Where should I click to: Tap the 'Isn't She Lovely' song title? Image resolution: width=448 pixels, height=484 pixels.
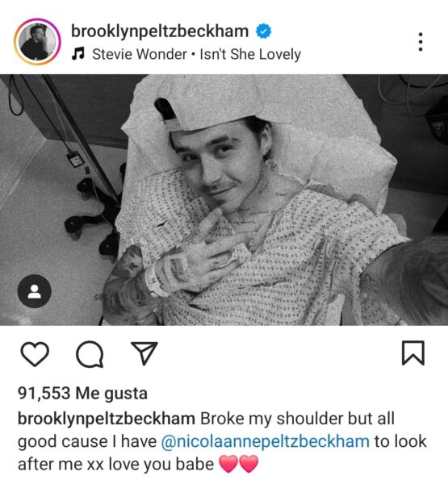(250, 54)
